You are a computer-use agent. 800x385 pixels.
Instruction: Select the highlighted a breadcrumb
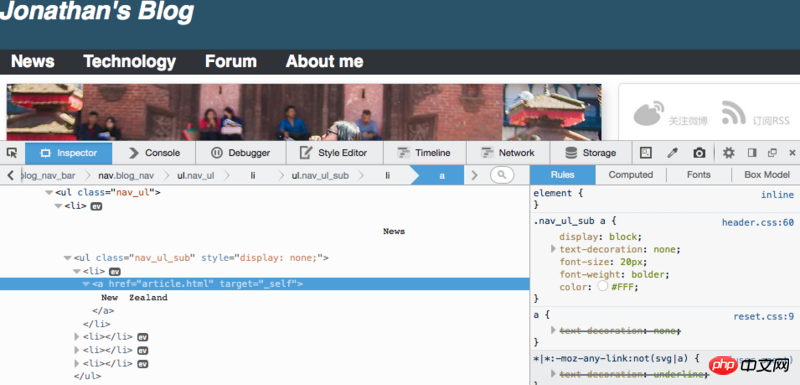click(x=442, y=175)
